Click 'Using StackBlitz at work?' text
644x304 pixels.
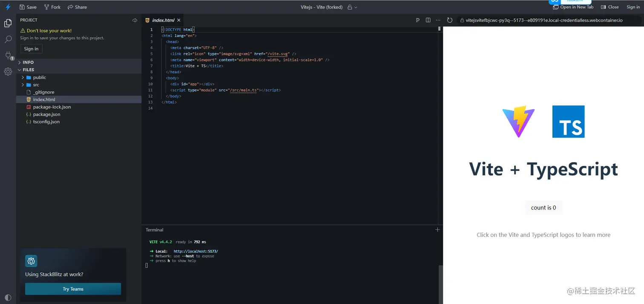pyautogui.click(x=54, y=274)
